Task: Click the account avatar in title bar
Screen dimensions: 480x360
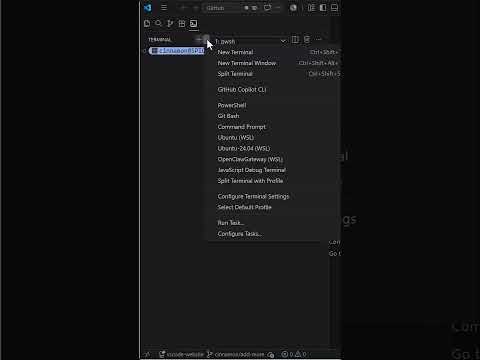Action: (x=293, y=7)
